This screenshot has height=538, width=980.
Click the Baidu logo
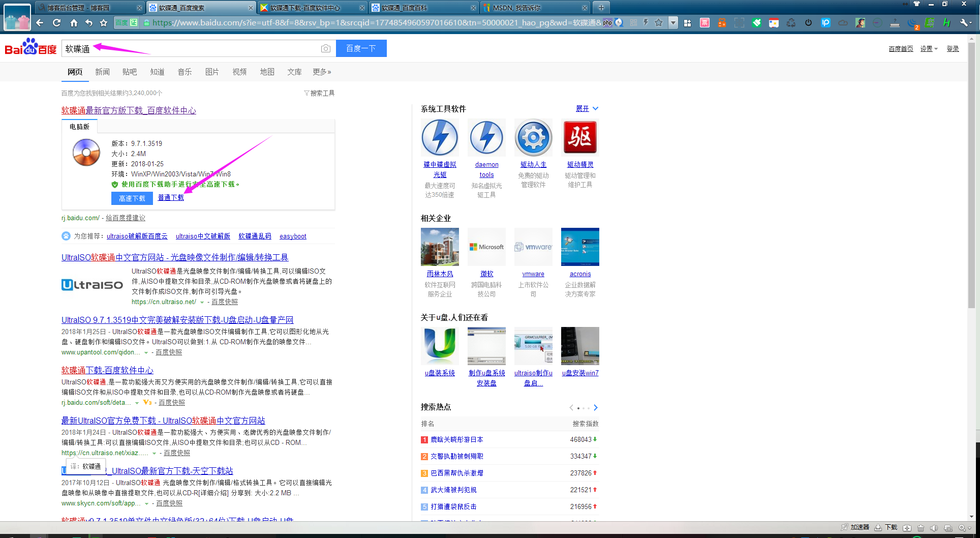(30, 47)
